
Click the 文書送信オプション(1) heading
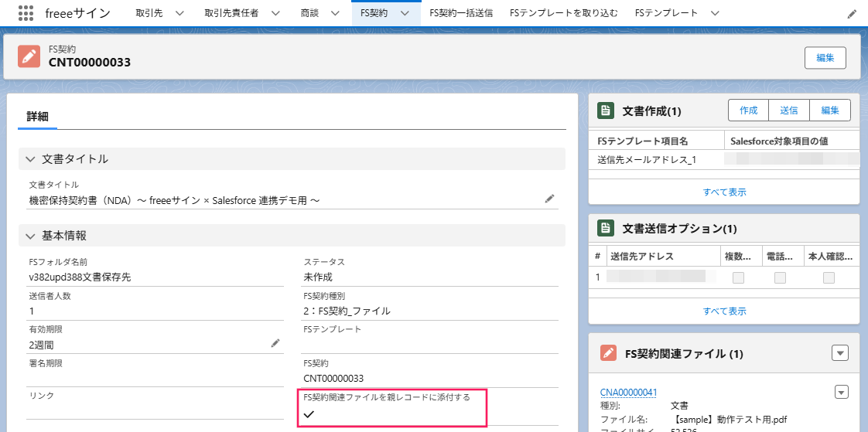680,228
